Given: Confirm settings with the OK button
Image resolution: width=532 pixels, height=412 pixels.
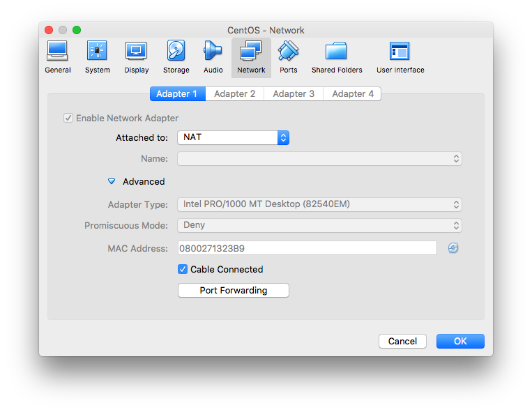Looking at the screenshot, I should 460,341.
